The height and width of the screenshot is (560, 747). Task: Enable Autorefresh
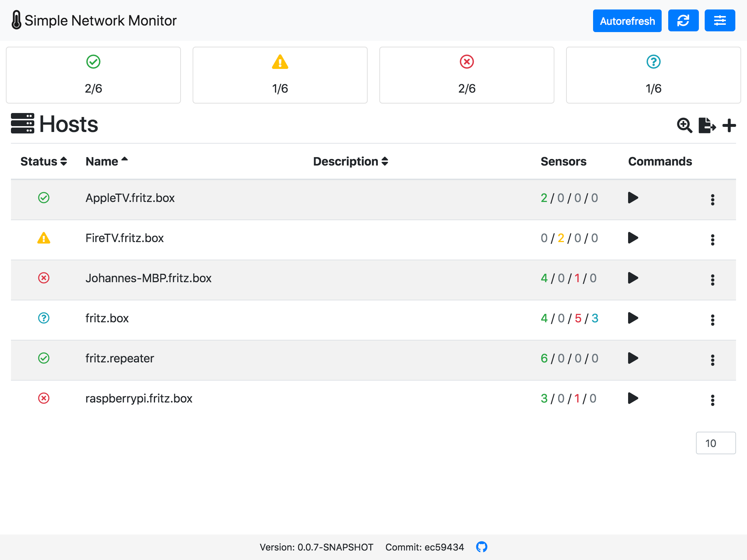pos(627,21)
